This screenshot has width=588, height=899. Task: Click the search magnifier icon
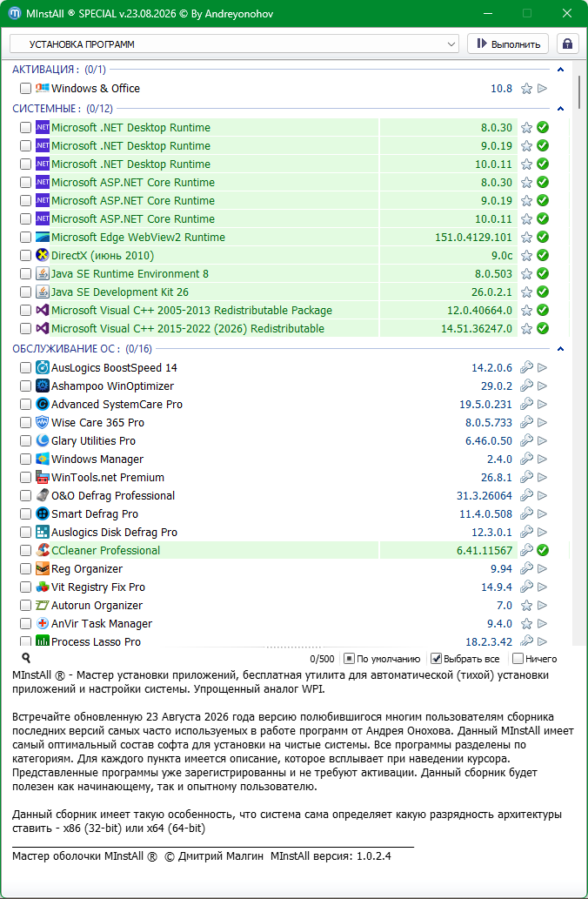pos(26,658)
